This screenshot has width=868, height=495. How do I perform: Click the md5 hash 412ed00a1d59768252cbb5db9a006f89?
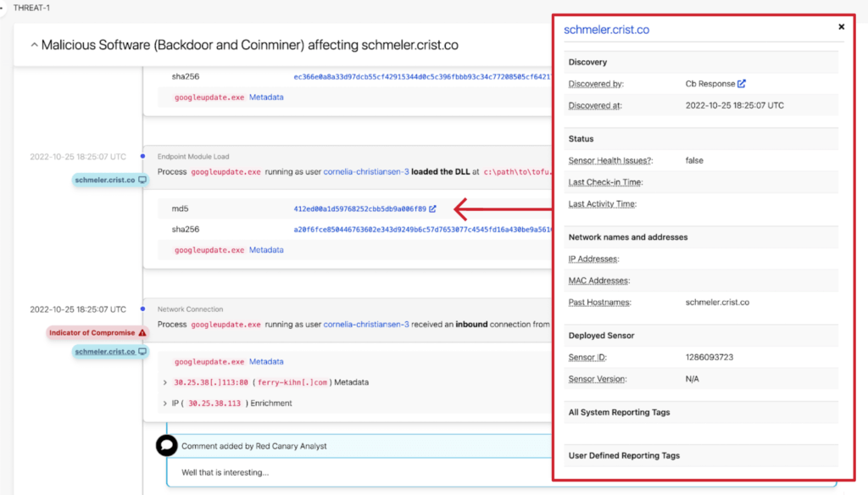tap(359, 209)
